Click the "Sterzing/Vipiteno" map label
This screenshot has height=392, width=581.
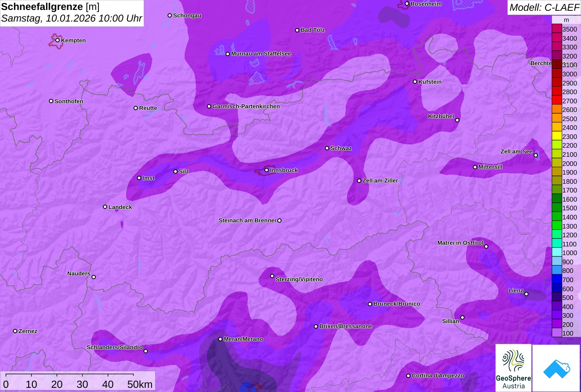pos(299,280)
